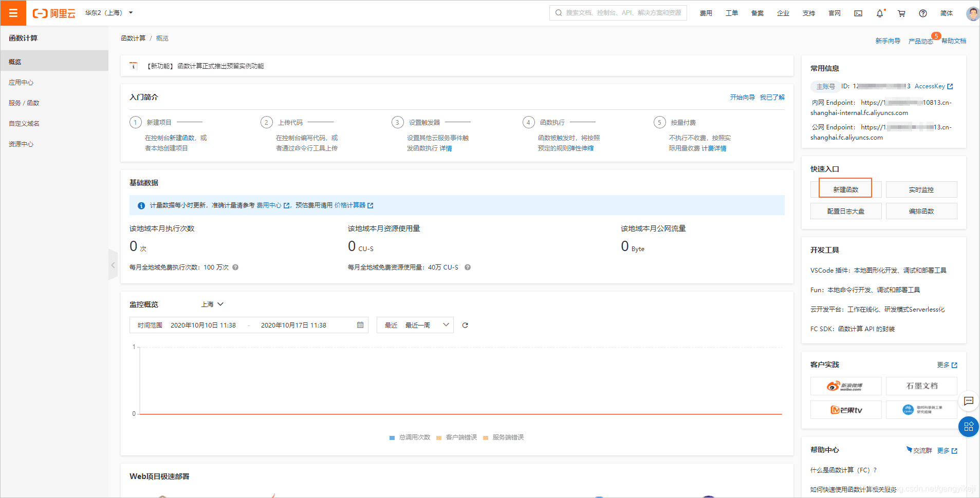The image size is (980, 498).
Task: Focus the top search box
Action: (x=618, y=13)
